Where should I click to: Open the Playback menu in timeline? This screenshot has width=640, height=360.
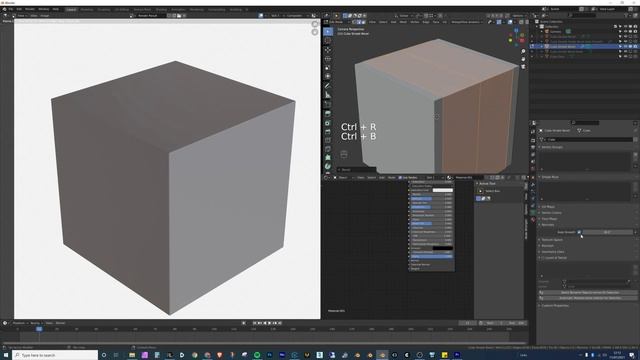pos(19,323)
